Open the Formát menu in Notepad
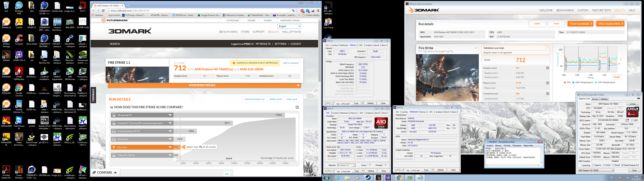The width and height of the screenshot is (644, 181). [507, 145]
